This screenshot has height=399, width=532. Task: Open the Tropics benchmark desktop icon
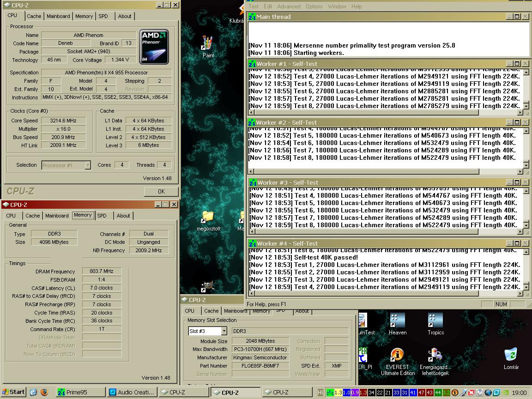pyautogui.click(x=435, y=324)
